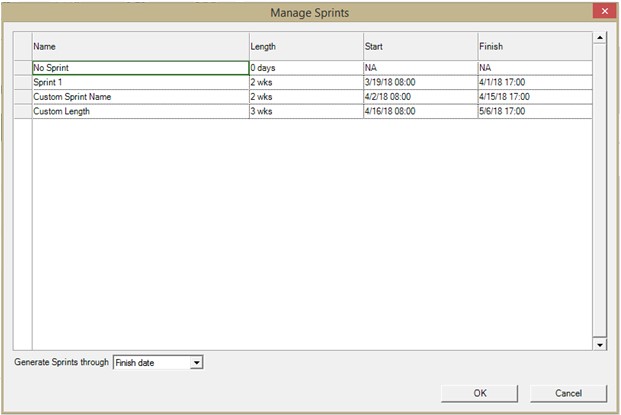The image size is (621, 415).
Task: Select No Sprint's NA start cell
Action: point(421,68)
